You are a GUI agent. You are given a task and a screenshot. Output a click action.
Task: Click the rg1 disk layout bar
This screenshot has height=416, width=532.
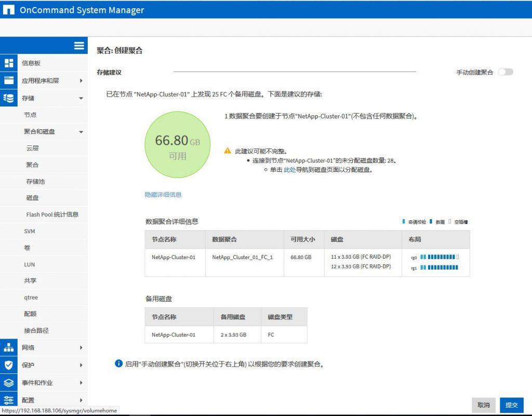pyautogui.click(x=440, y=267)
